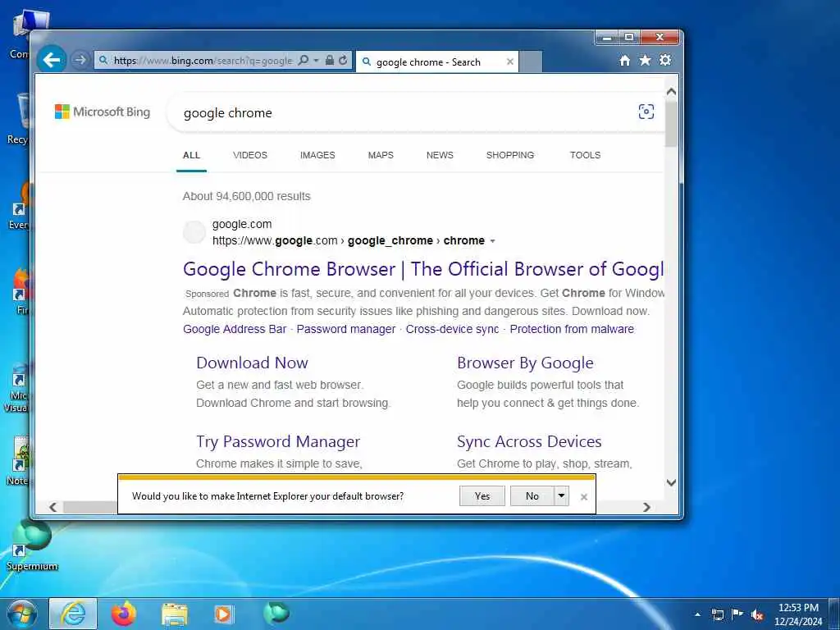Click the Microsoft Bing logo

tap(103, 112)
